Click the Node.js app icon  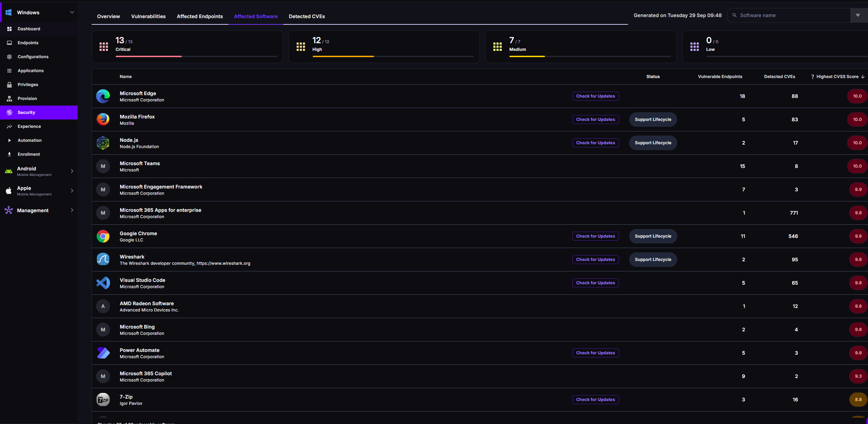tap(103, 143)
